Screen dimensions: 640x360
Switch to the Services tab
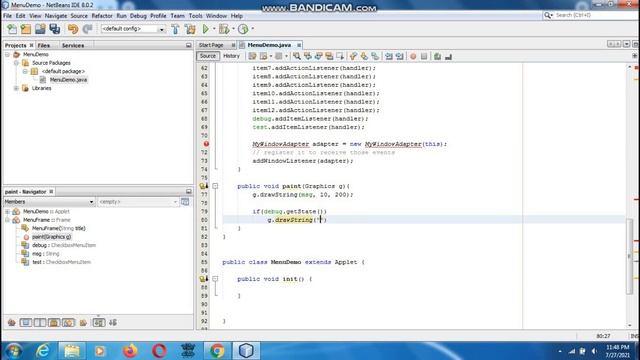(x=73, y=45)
